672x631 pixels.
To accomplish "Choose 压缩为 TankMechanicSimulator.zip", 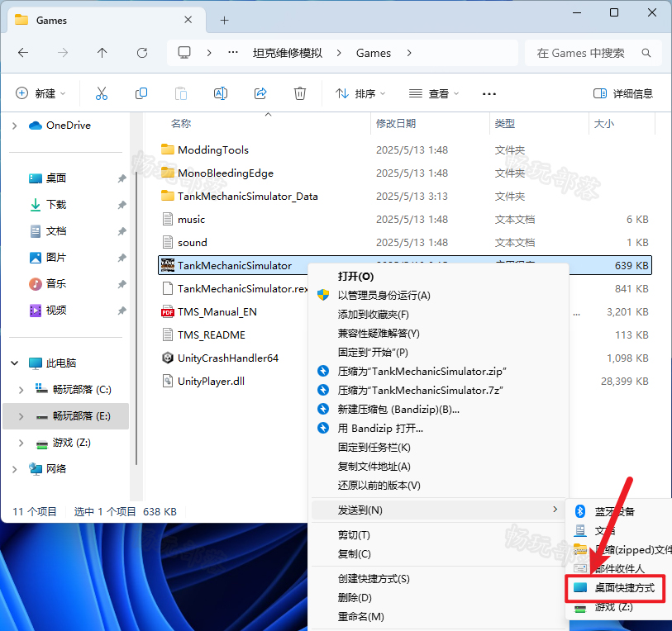I will (438, 371).
